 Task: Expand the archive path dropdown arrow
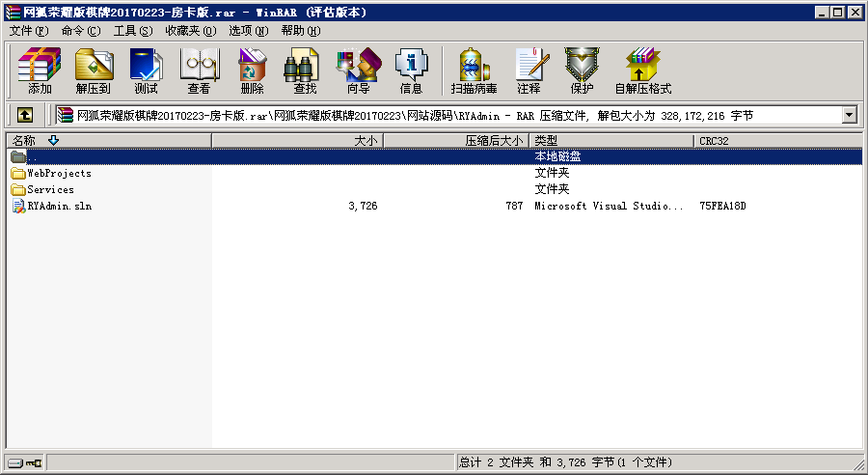point(849,115)
